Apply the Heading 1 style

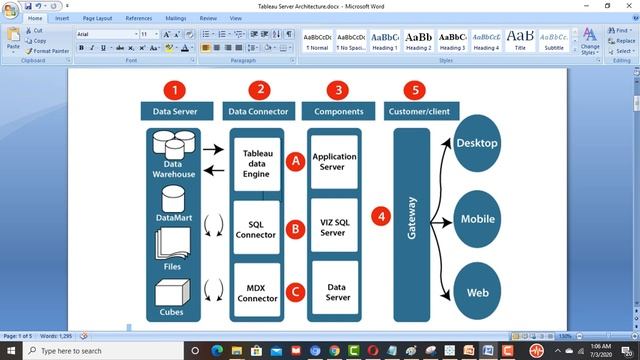[x=385, y=41]
